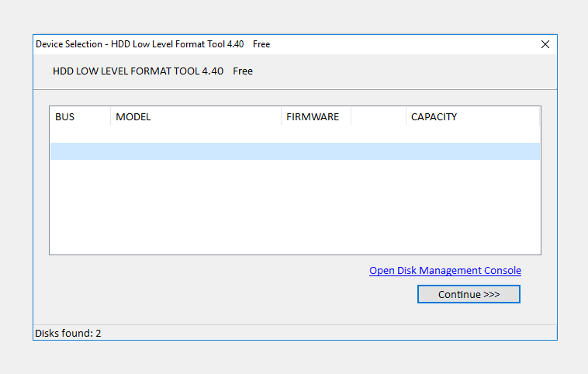Sort by the CAPACITY column header

pyautogui.click(x=473, y=116)
